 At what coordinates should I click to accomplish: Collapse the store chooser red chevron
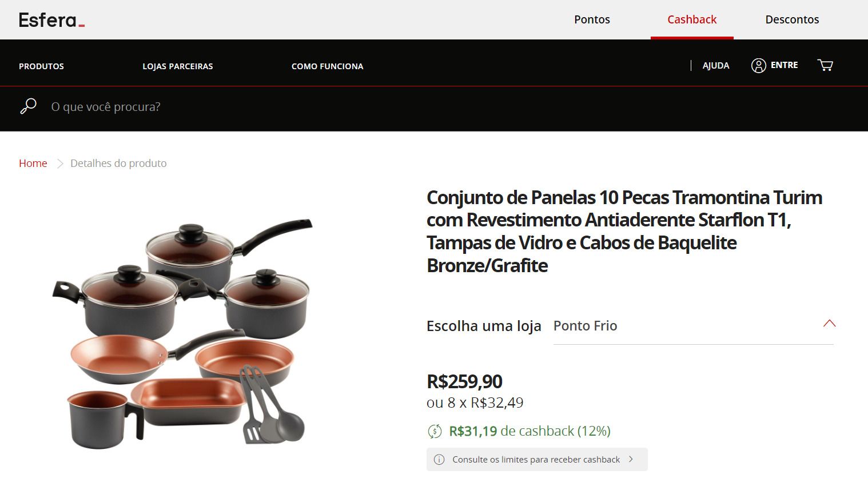(829, 324)
